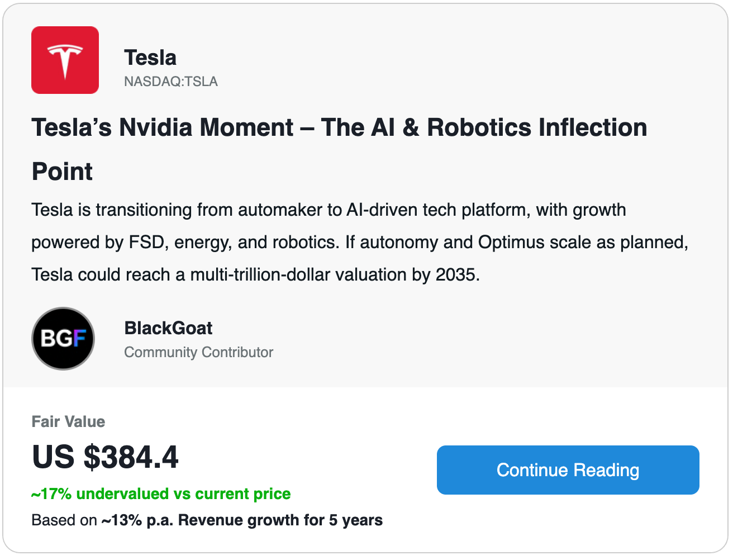Click the Based on text
The image size is (733, 560).
(64, 520)
